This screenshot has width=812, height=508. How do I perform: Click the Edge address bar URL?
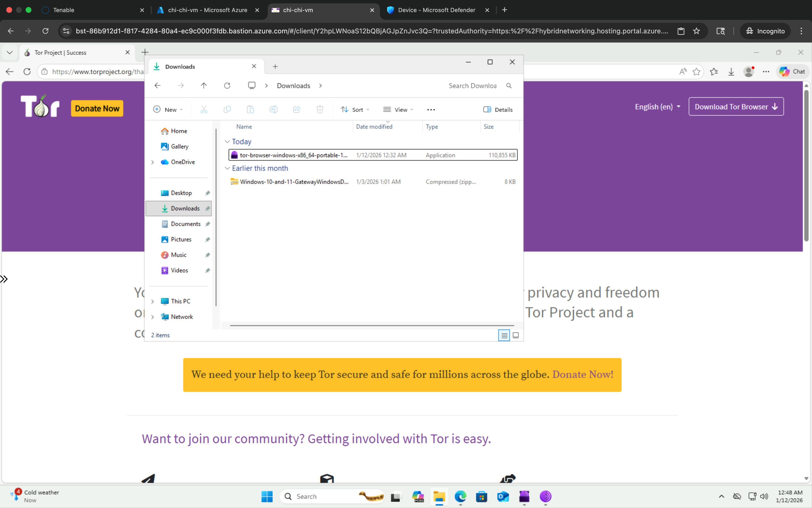coord(98,72)
